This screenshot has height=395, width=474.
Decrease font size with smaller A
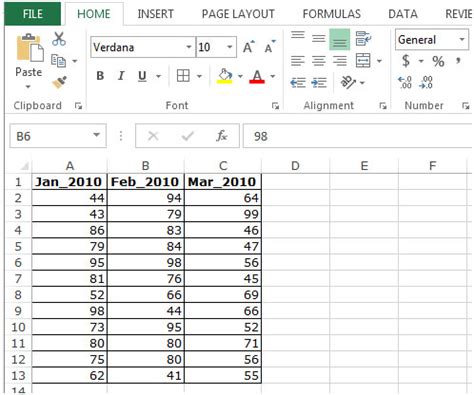[270, 47]
